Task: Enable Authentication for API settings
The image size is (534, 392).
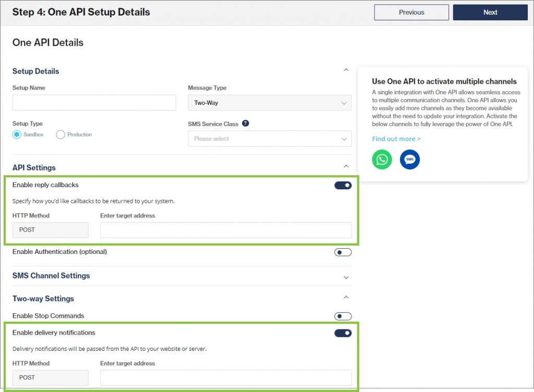Action: 343,251
